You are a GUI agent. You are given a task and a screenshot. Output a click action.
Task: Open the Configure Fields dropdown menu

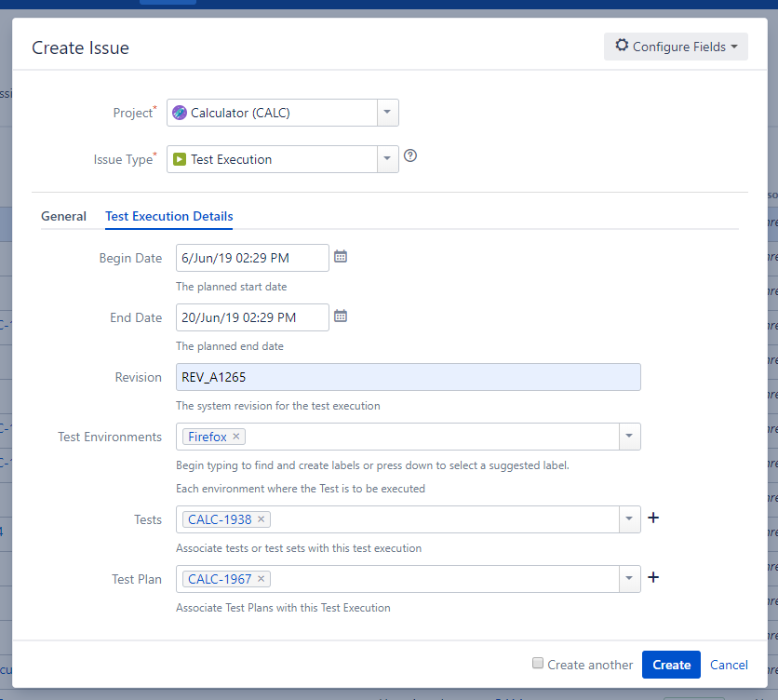[676, 47]
